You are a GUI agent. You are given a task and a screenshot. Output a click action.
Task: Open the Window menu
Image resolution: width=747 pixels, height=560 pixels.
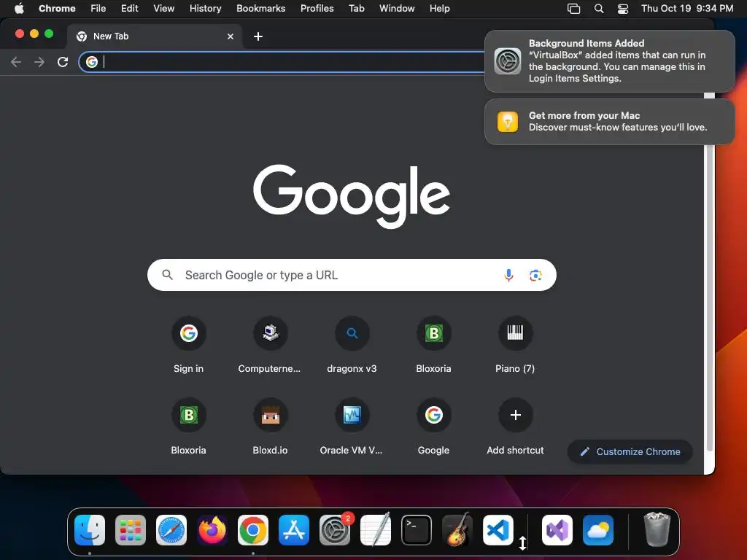tap(397, 9)
